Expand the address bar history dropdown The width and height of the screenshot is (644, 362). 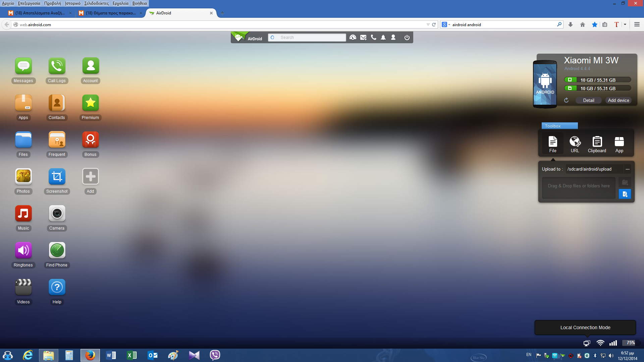coord(428,24)
